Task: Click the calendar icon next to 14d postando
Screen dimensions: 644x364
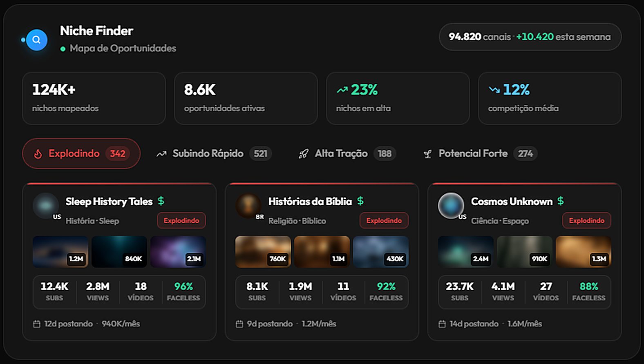Action: pos(442,324)
